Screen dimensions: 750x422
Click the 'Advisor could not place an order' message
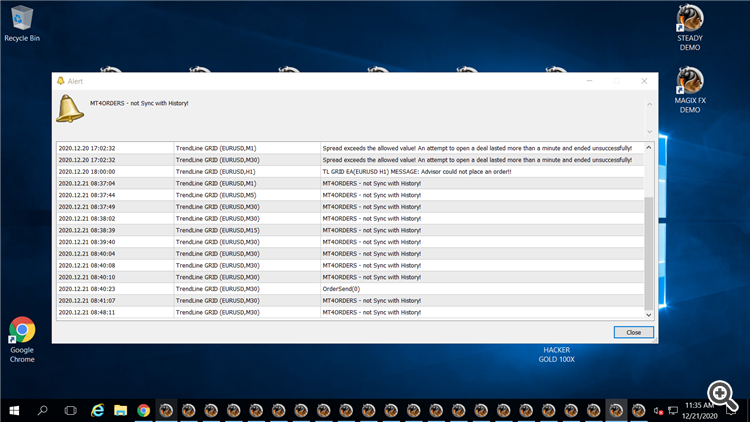click(417, 171)
